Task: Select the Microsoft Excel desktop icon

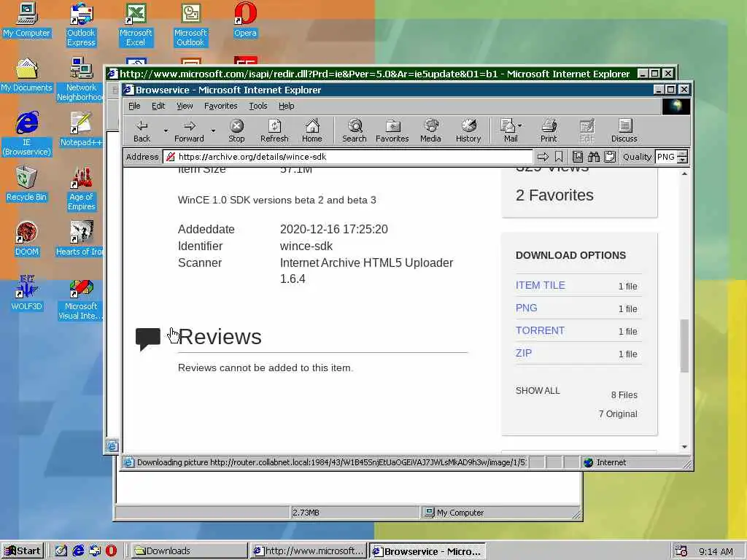Action: coord(136,25)
